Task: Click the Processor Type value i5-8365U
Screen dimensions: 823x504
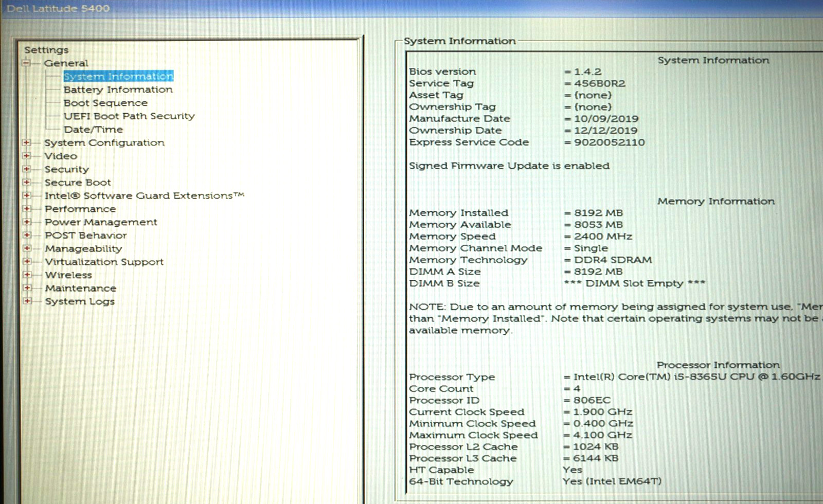Action: [x=696, y=376]
